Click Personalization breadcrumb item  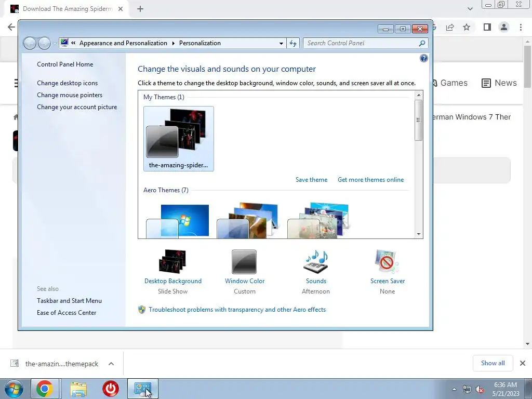point(200,43)
